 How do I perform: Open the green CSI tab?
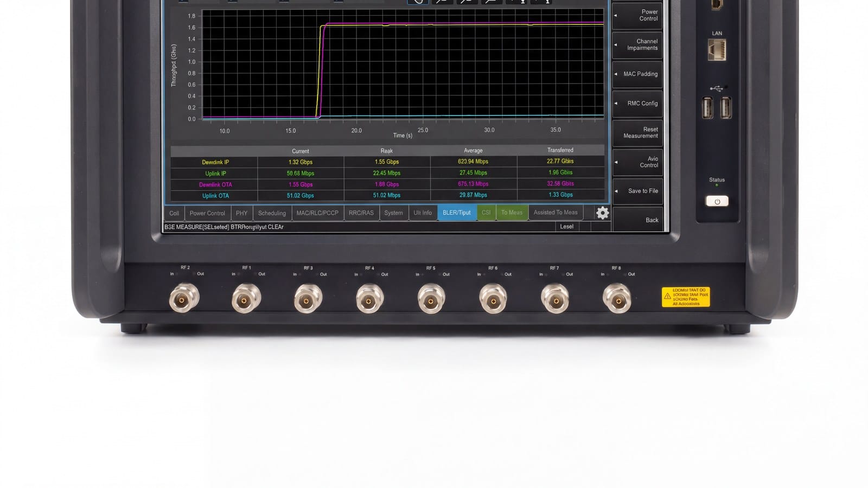tap(486, 213)
